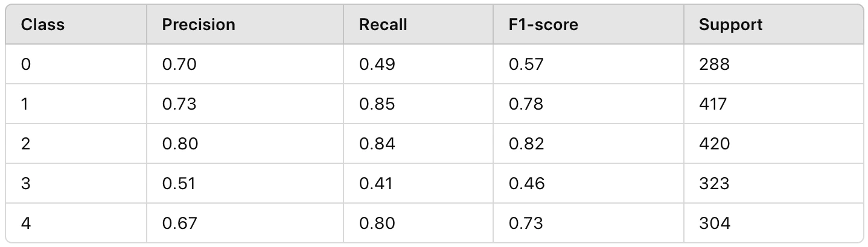Select the class 0 row label
This screenshot has height=247, width=868.
[25, 64]
